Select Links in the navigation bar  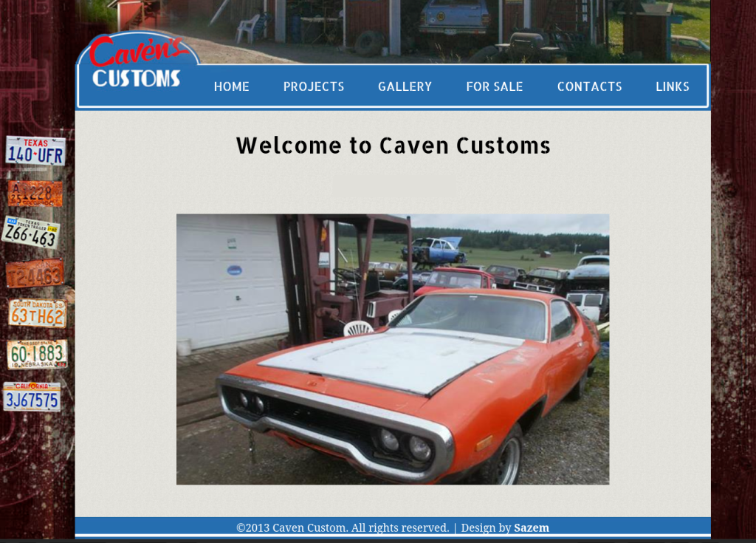point(672,86)
